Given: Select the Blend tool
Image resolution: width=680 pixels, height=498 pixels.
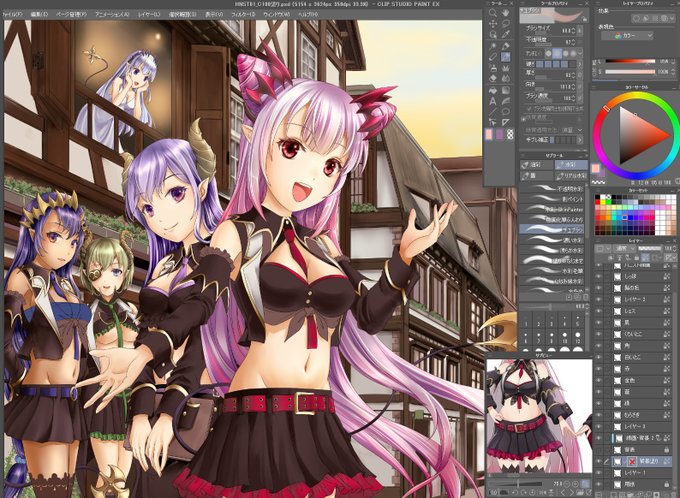Looking at the screenshot, I should [505, 79].
